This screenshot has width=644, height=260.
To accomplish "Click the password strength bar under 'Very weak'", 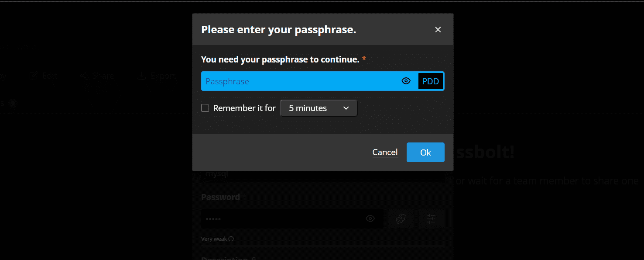I will 323,246.
